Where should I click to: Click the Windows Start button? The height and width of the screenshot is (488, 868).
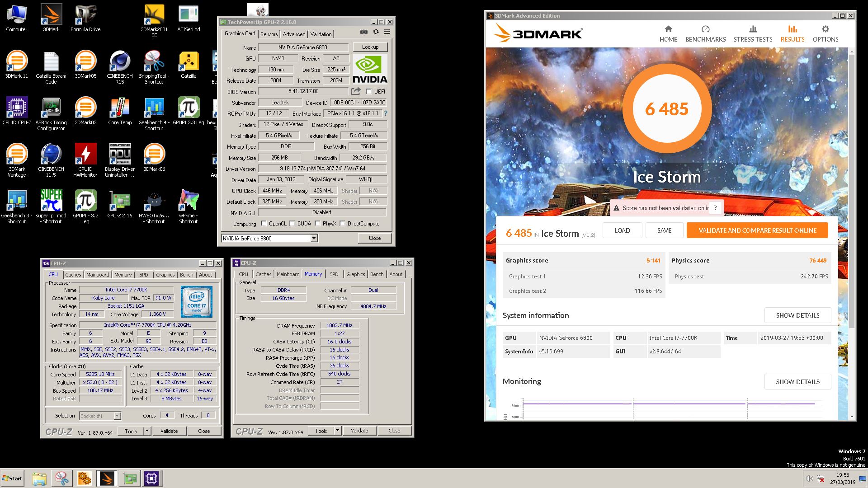tap(12, 479)
